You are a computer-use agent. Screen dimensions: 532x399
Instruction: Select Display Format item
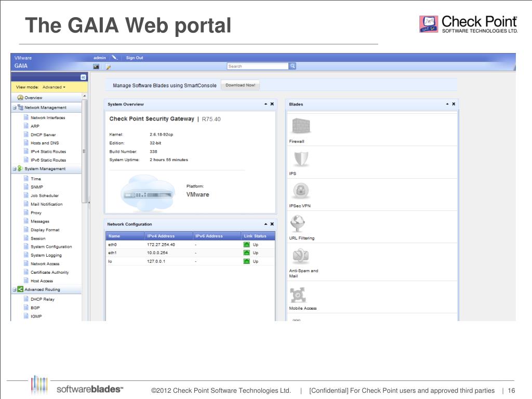tap(45, 230)
